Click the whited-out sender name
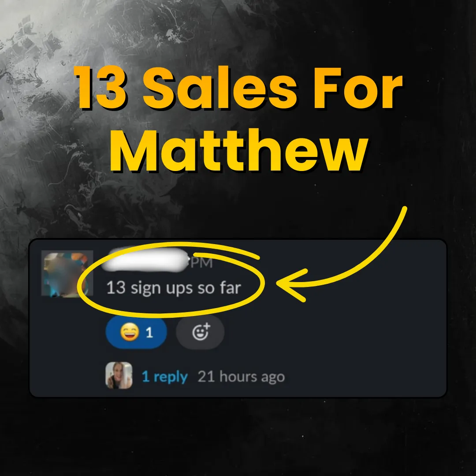 pos(146,260)
